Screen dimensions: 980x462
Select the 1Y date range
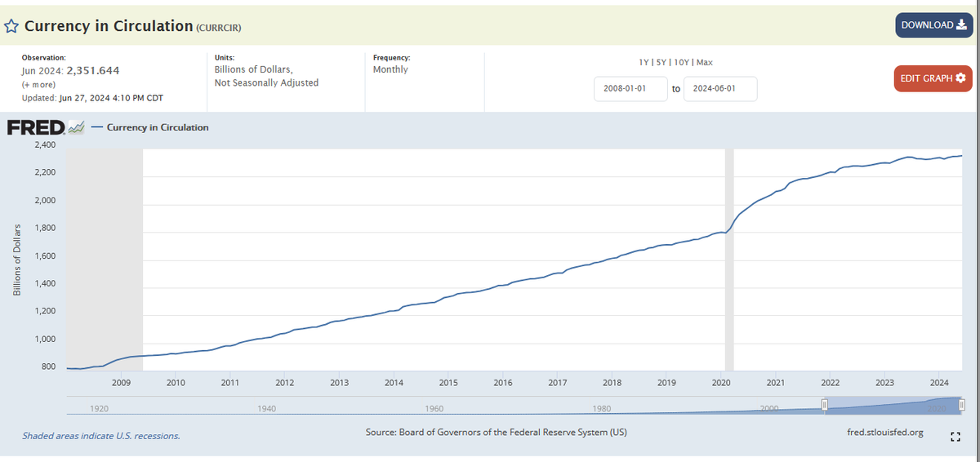(644, 63)
